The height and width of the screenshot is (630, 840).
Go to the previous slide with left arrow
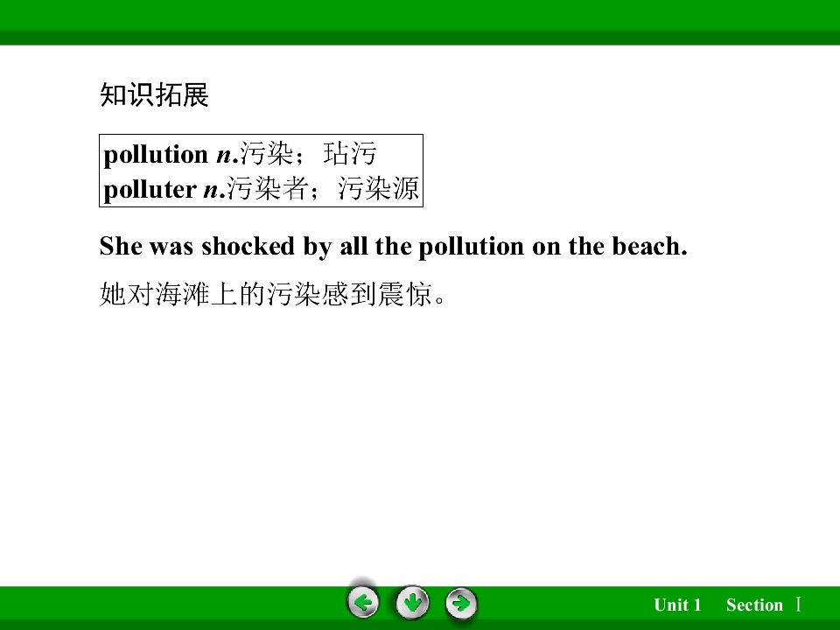click(363, 603)
